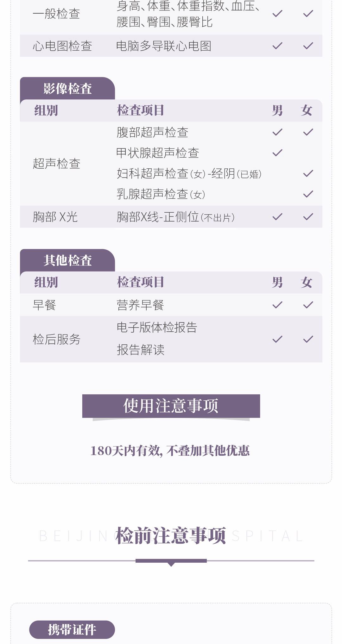Screen dimensions: 342x644
Task: Click male checkmark for 甲状腺超声检查
Action: pos(277,153)
